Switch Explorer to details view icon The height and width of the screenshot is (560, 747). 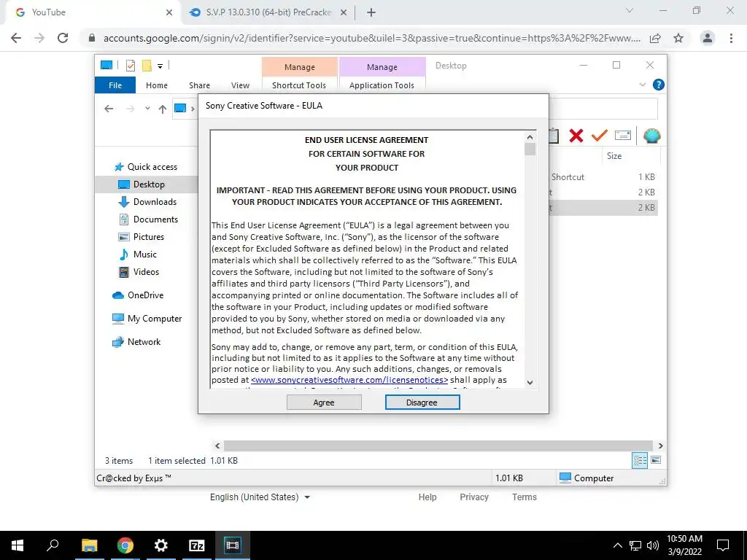640,460
